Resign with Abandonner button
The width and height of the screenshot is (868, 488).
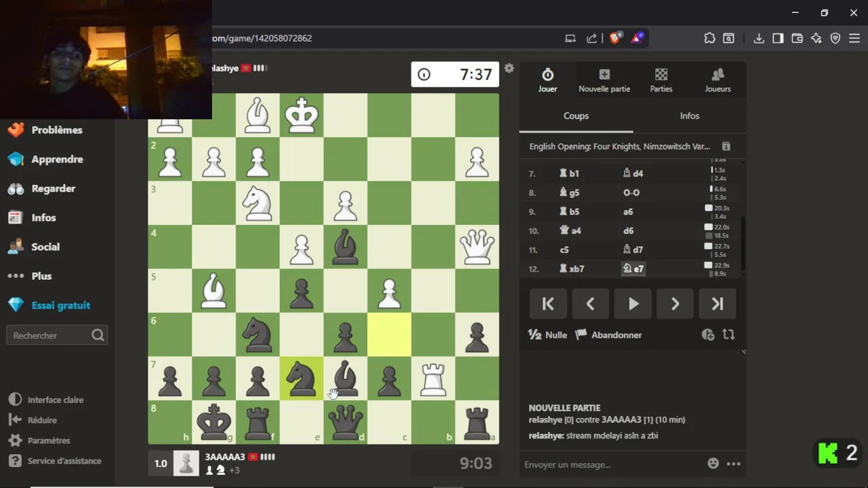point(608,335)
